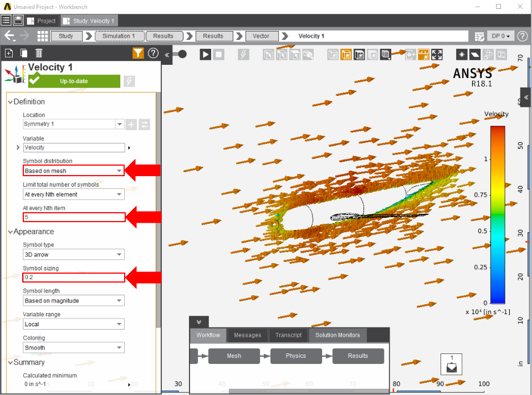This screenshot has width=532, height=395.
Task: Go back with the left arrow
Action: [x=9, y=35]
